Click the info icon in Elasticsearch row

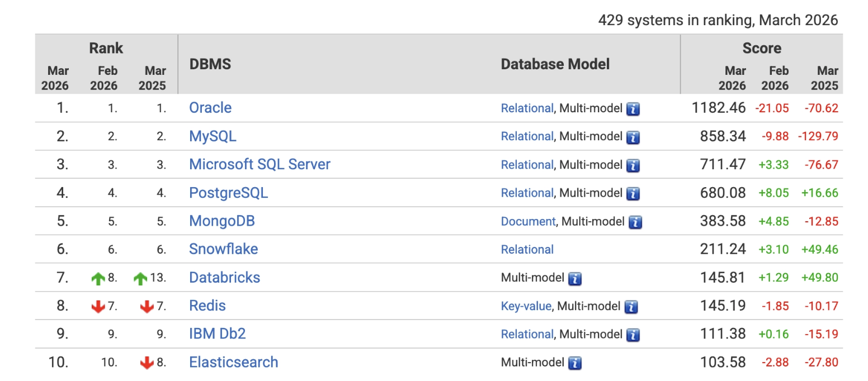[x=574, y=363]
